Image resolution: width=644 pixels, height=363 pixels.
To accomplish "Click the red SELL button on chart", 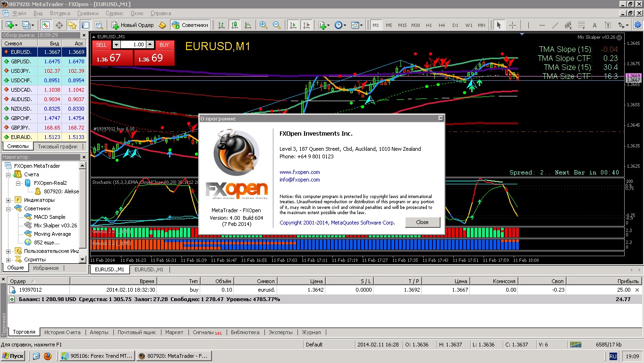I will click(101, 45).
